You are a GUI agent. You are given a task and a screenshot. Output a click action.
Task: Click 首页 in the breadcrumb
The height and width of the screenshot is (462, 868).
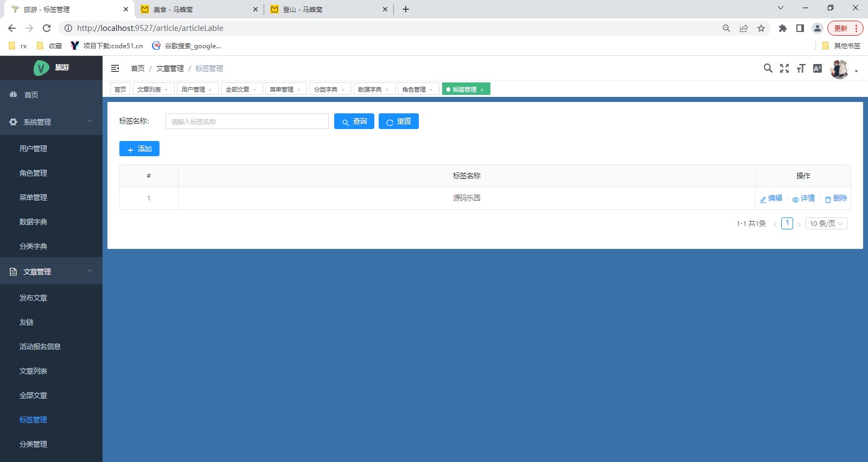point(138,68)
